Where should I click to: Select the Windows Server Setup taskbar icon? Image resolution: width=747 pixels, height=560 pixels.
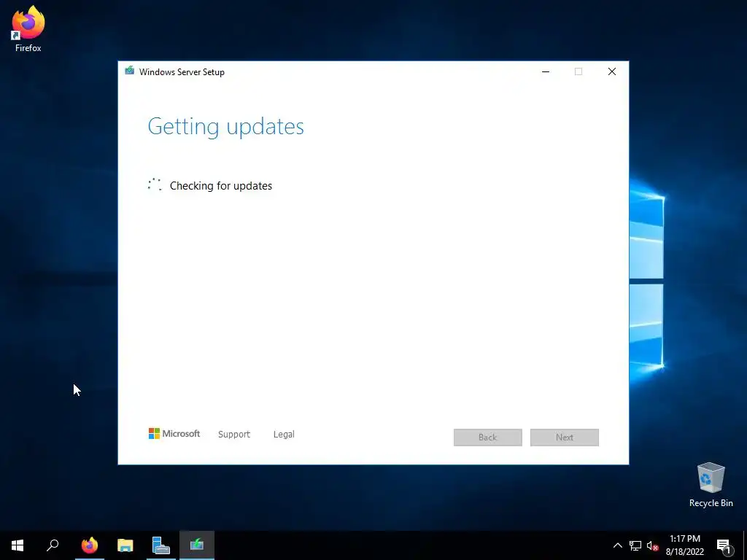click(197, 545)
